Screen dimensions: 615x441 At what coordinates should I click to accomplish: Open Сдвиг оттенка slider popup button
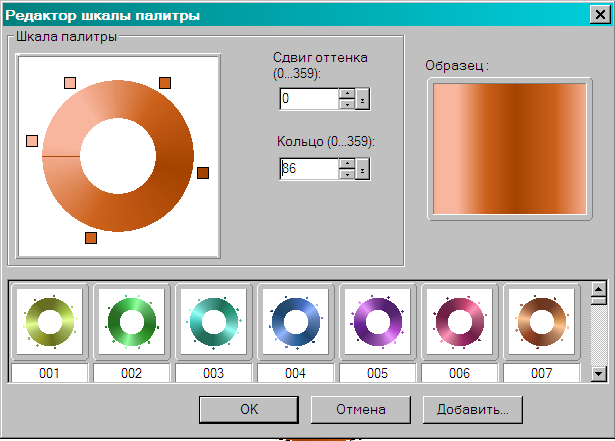coord(362,99)
